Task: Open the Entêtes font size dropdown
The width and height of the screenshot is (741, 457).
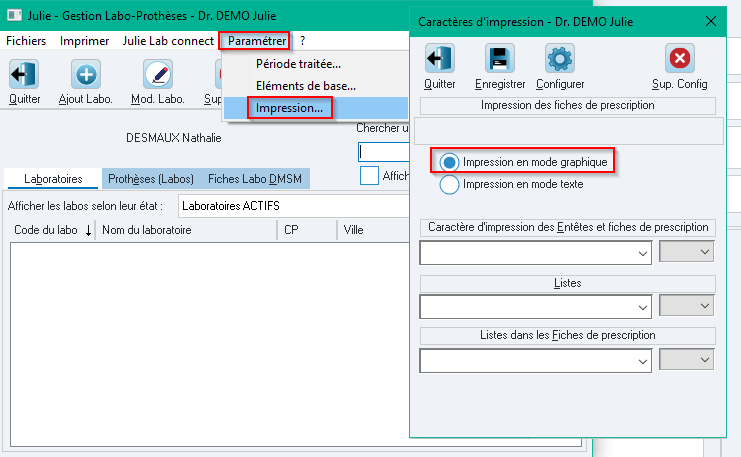Action: (687, 251)
